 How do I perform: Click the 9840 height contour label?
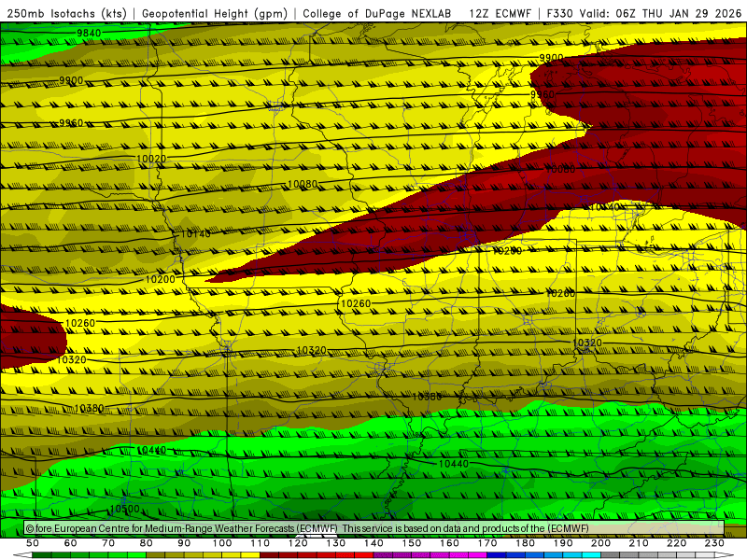89,33
